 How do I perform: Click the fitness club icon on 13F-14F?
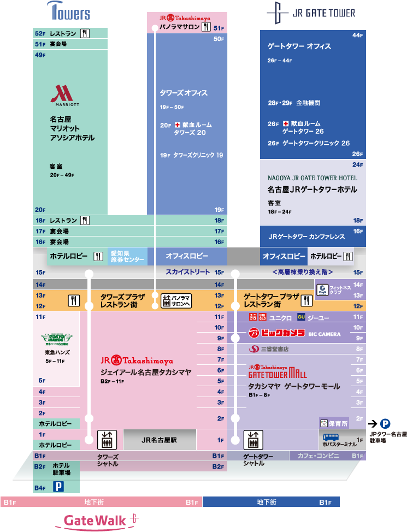pos(322,289)
